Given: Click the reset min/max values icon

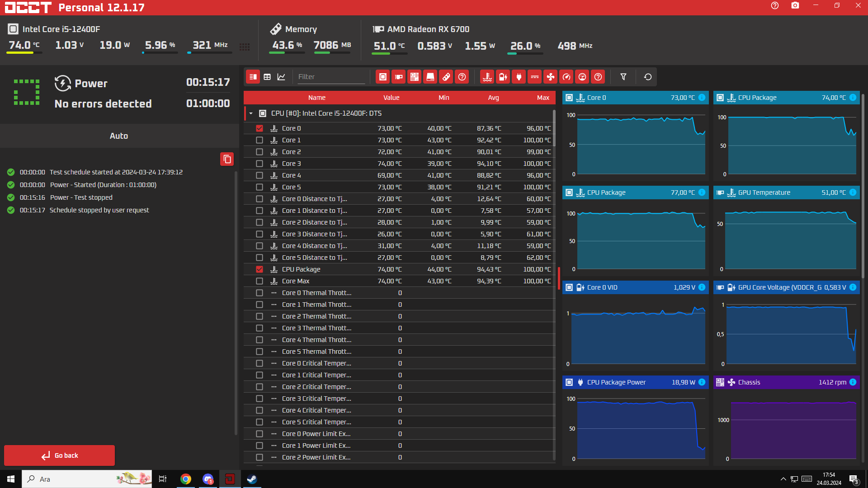Looking at the screenshot, I should tap(647, 77).
